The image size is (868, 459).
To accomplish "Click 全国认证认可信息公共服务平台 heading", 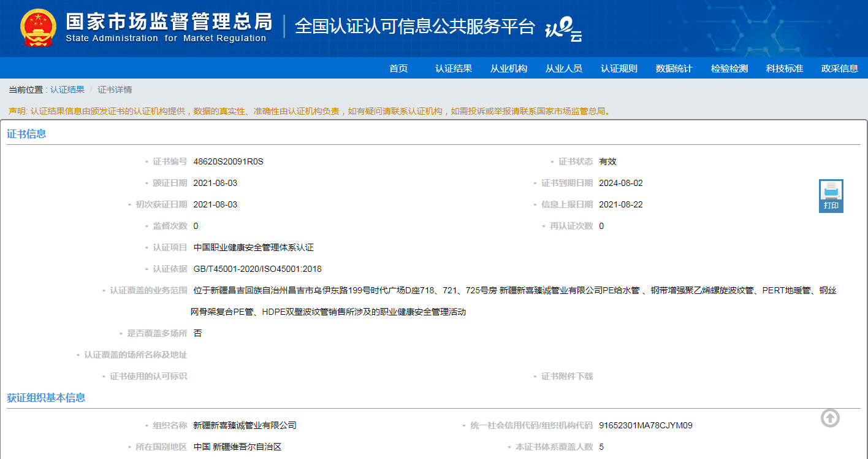I will 415,26.
